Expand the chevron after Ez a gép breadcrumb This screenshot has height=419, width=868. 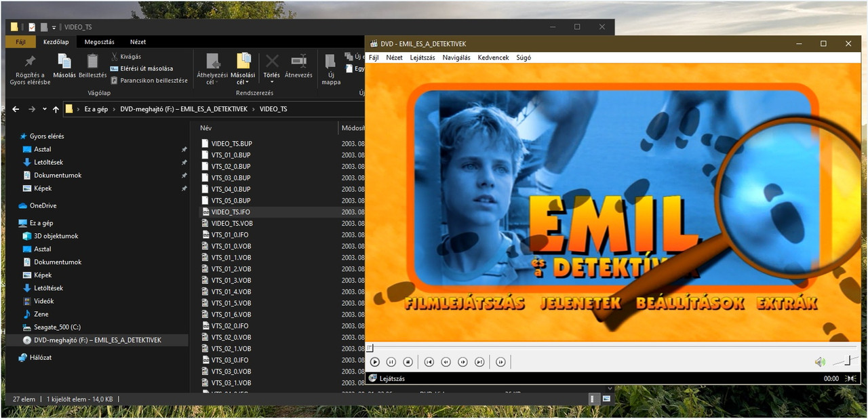coord(115,108)
